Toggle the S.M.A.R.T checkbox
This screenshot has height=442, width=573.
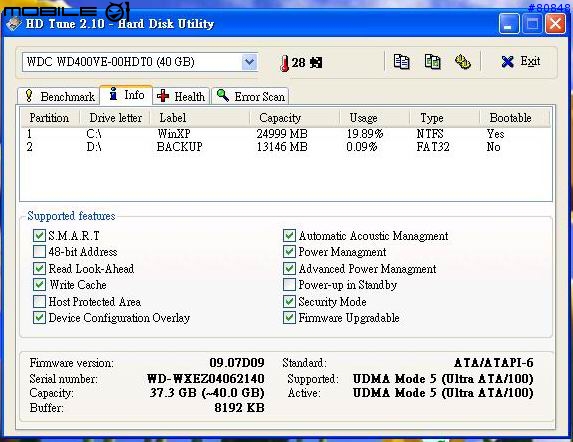tap(39, 236)
